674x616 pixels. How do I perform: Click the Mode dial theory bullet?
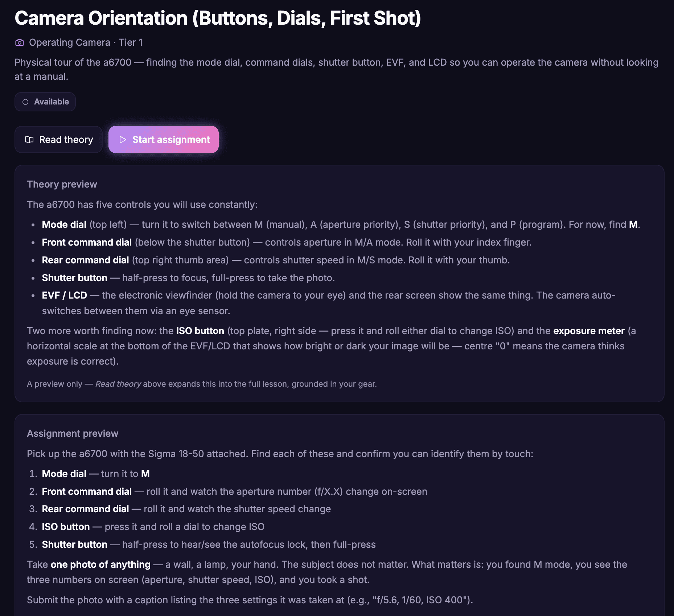[341, 225]
